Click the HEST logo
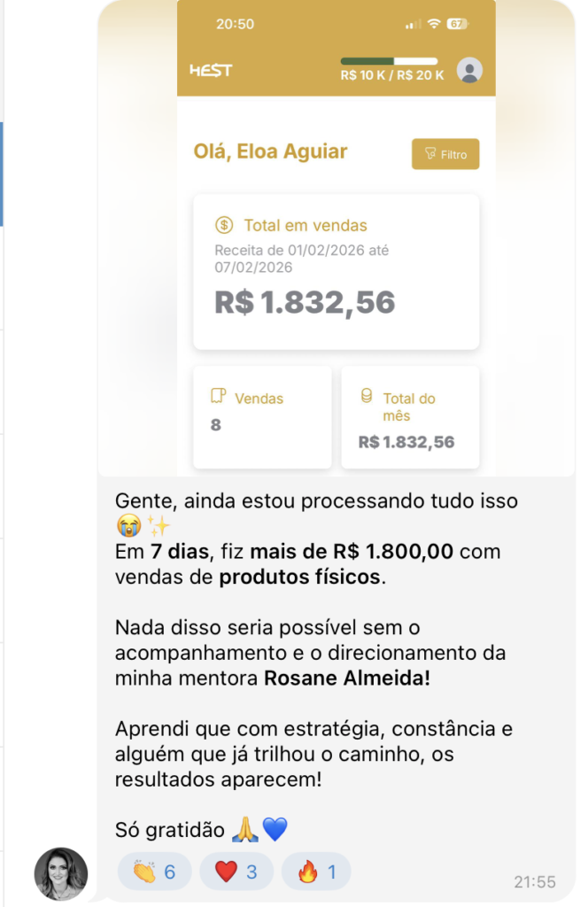 [211, 70]
